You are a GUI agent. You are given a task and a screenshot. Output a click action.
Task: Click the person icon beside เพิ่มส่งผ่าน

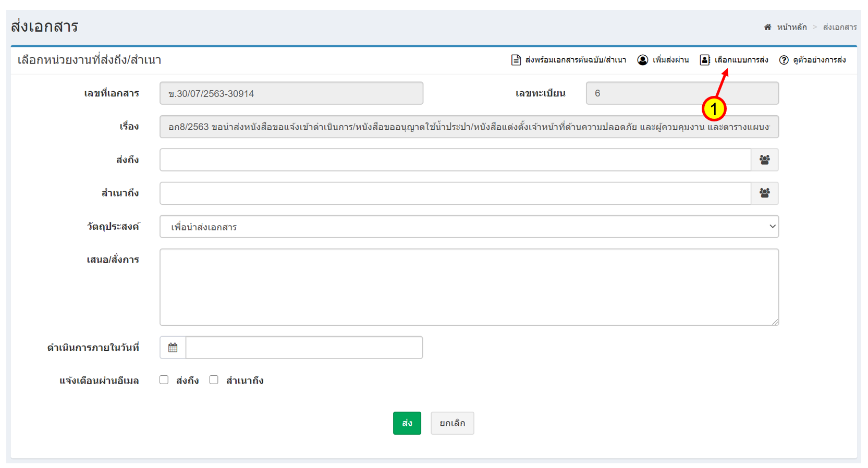643,60
